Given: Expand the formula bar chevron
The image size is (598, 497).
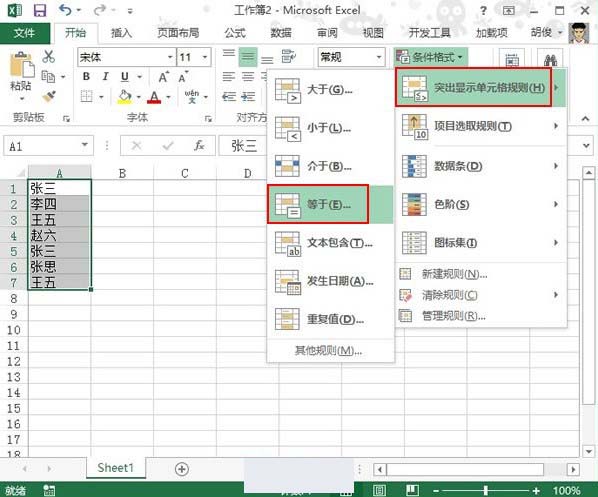Looking at the screenshot, I should point(586,145).
